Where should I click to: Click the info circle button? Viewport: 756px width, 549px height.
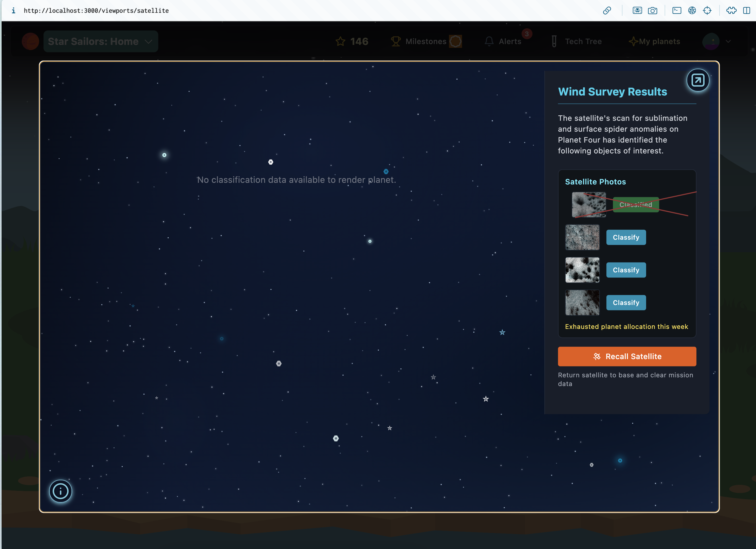point(60,491)
